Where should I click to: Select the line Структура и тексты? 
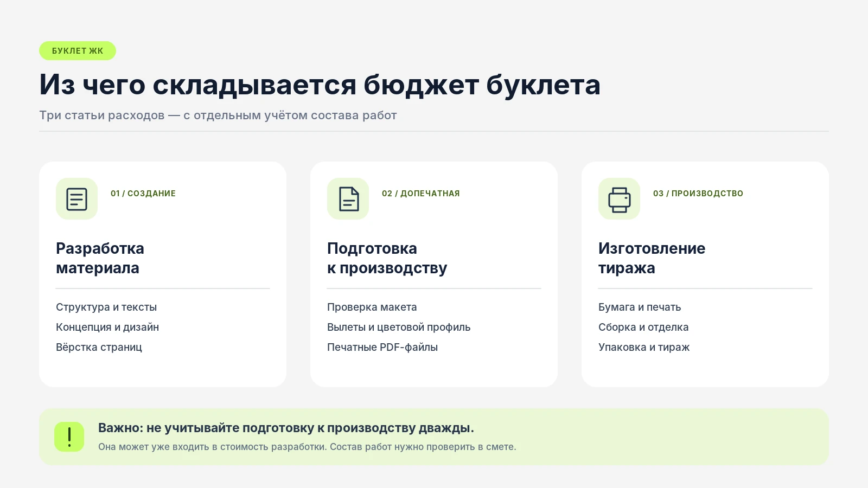click(106, 307)
